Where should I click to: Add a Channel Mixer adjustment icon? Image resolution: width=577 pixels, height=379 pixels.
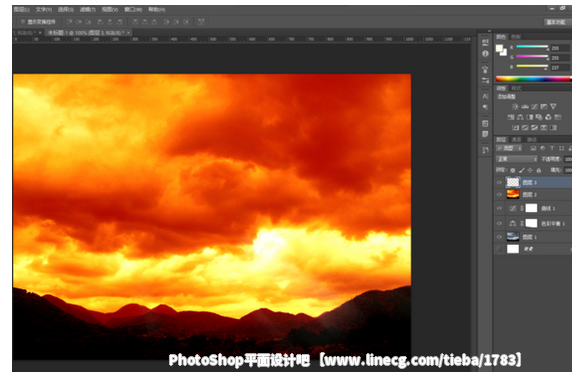point(548,117)
